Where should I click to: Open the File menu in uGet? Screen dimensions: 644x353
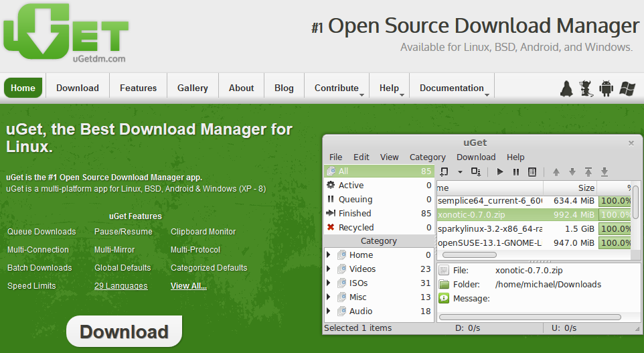pos(335,157)
